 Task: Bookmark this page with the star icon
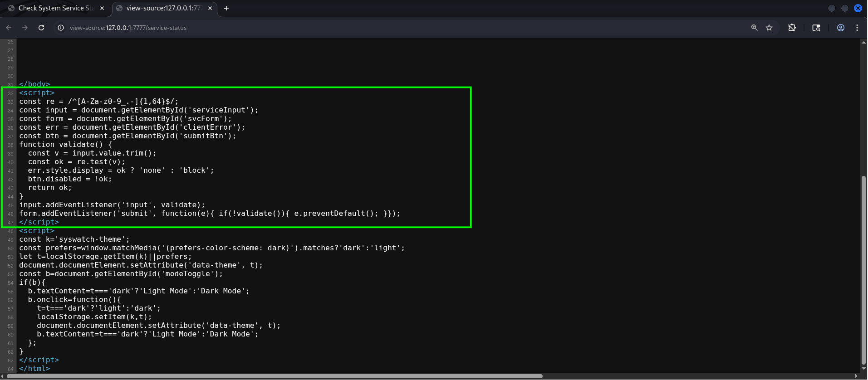pyautogui.click(x=769, y=28)
